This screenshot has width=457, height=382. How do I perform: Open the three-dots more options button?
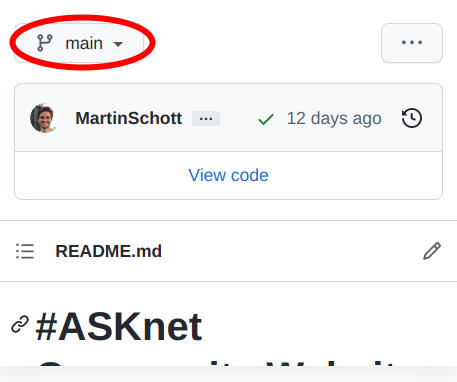coord(412,43)
